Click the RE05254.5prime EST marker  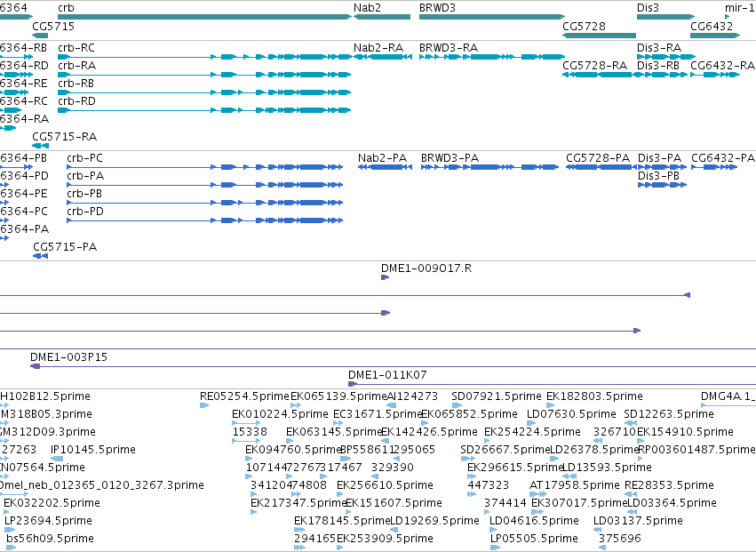(x=204, y=405)
